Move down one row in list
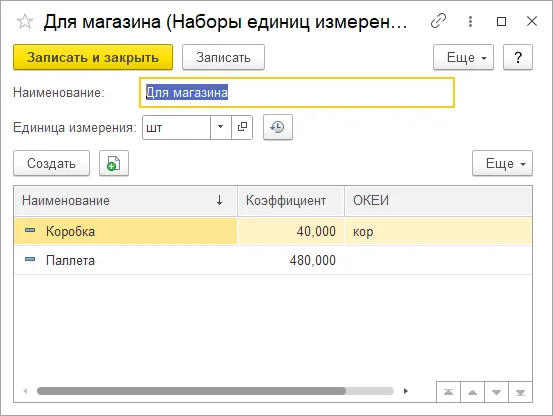Image resolution: width=553 pixels, height=416 pixels. [496, 392]
